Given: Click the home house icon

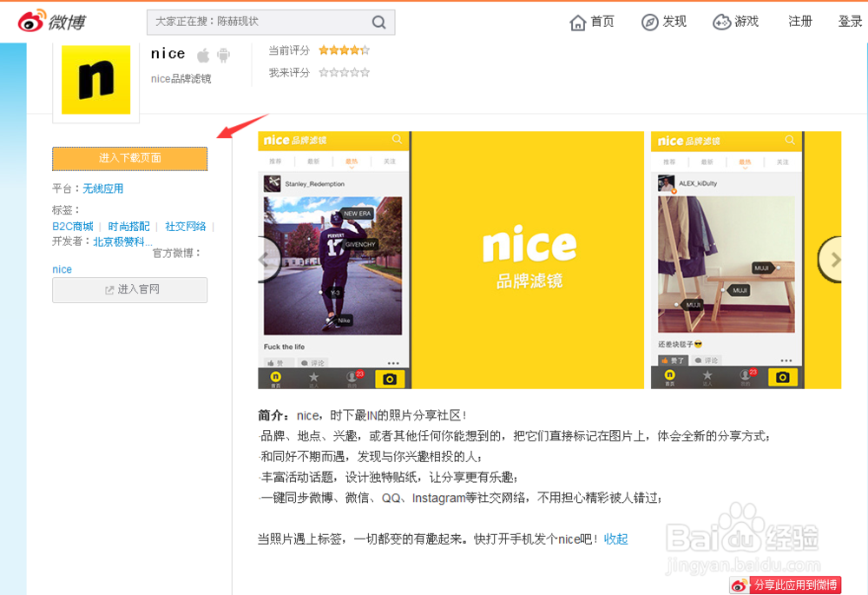Looking at the screenshot, I should click(577, 23).
